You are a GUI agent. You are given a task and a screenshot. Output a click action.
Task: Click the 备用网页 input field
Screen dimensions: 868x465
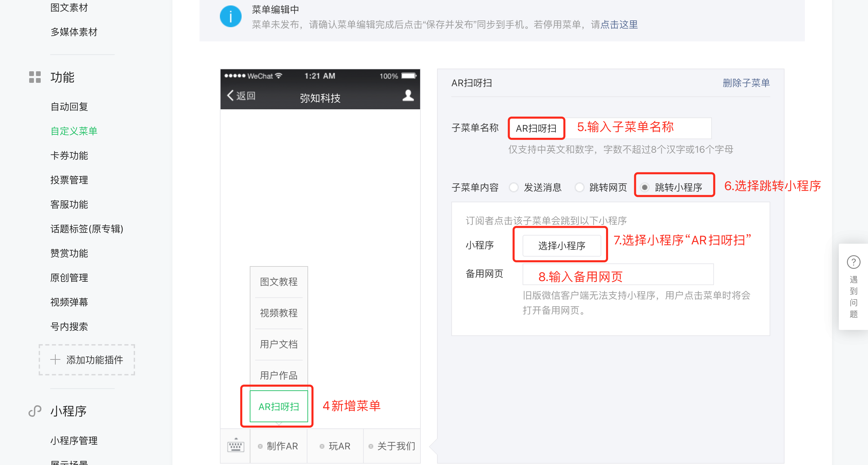pyautogui.click(x=618, y=275)
